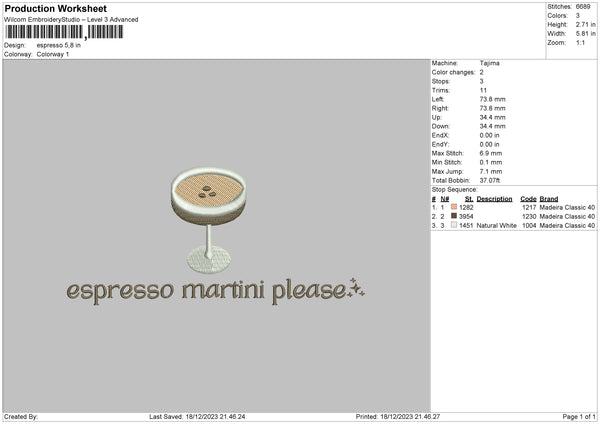Click the Stops value 3
600x424 pixels.
click(481, 81)
